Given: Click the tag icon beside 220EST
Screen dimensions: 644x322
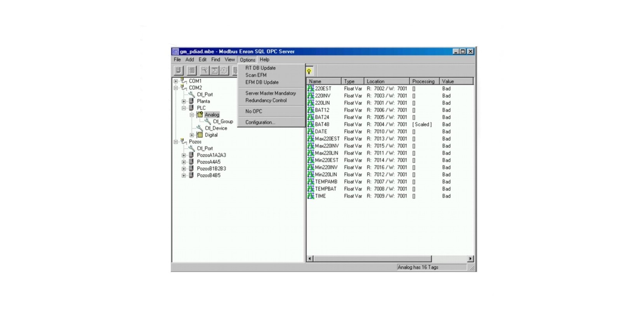Looking at the screenshot, I should [x=311, y=88].
